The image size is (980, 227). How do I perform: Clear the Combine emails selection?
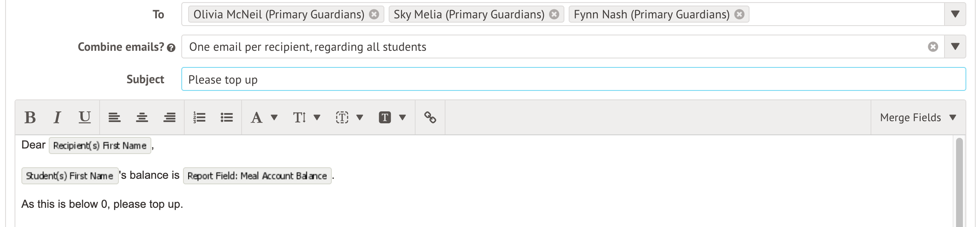(x=933, y=47)
